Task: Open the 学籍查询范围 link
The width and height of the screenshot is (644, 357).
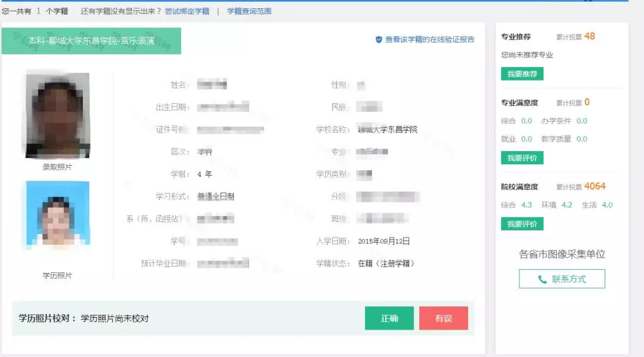Action: pos(249,11)
